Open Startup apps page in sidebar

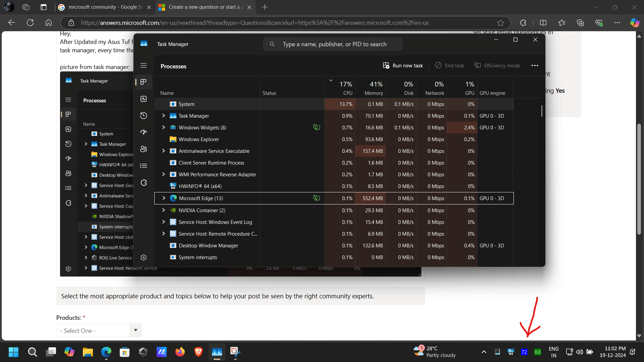(x=144, y=132)
